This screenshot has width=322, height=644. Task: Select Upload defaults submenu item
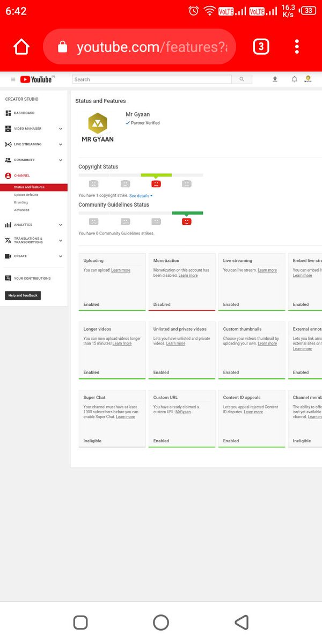[x=26, y=195]
